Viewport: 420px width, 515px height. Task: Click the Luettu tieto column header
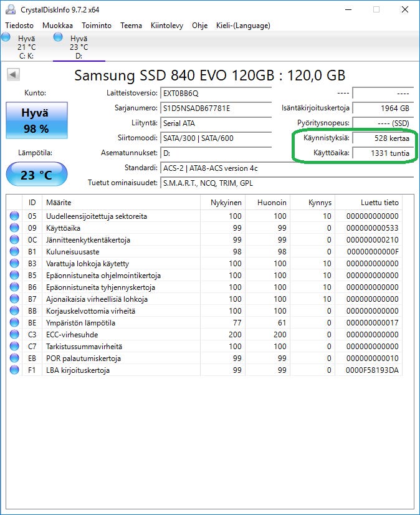368,202
